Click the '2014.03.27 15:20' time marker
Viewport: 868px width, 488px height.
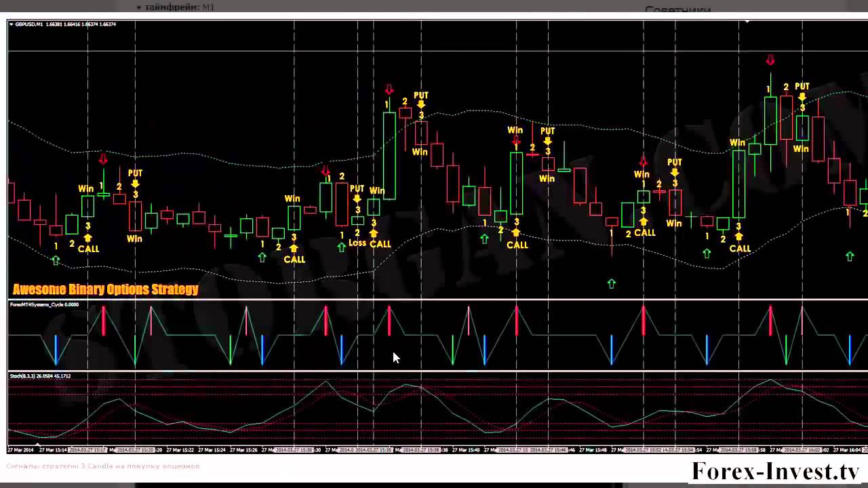coord(136,450)
